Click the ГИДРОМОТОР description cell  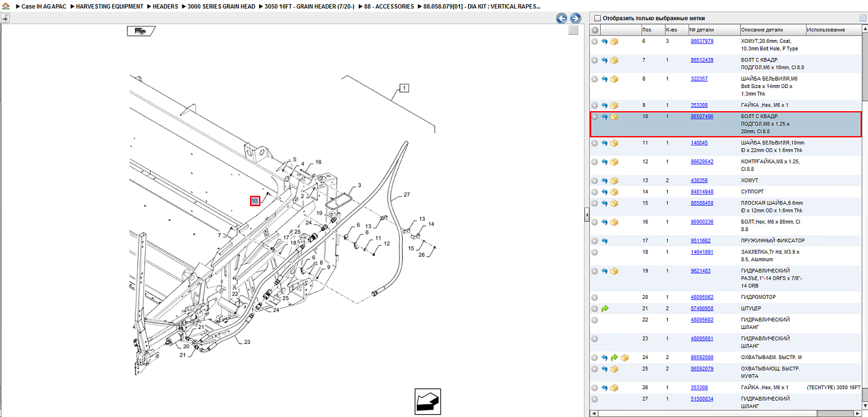pos(758,297)
